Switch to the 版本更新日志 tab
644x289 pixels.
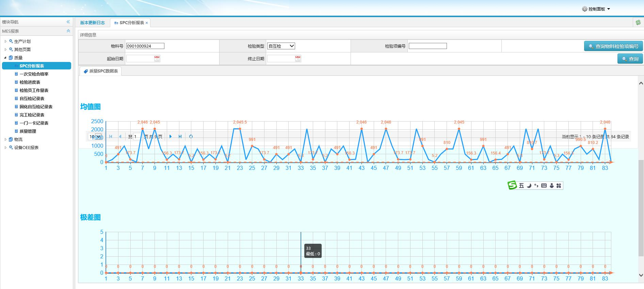point(93,23)
